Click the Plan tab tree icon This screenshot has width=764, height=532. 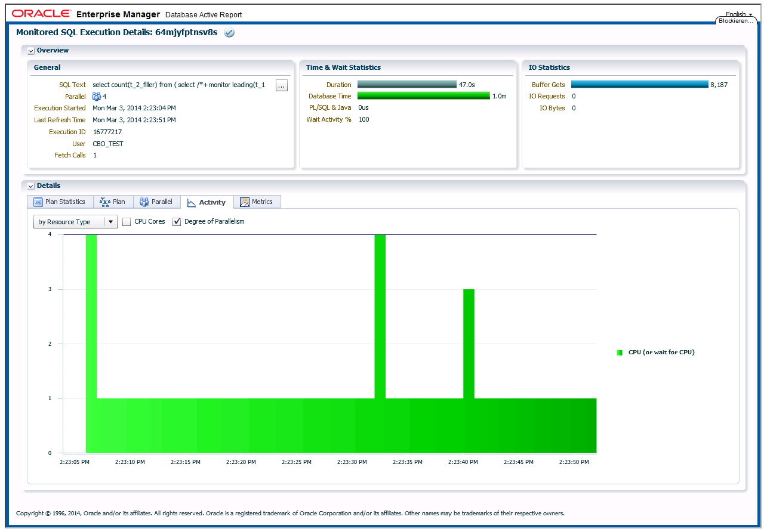pos(105,202)
